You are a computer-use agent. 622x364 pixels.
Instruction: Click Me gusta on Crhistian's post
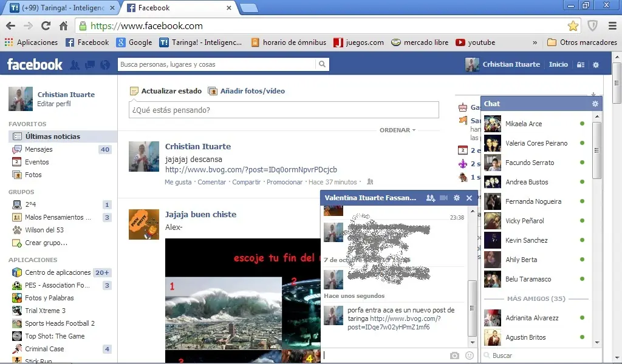[178, 182]
